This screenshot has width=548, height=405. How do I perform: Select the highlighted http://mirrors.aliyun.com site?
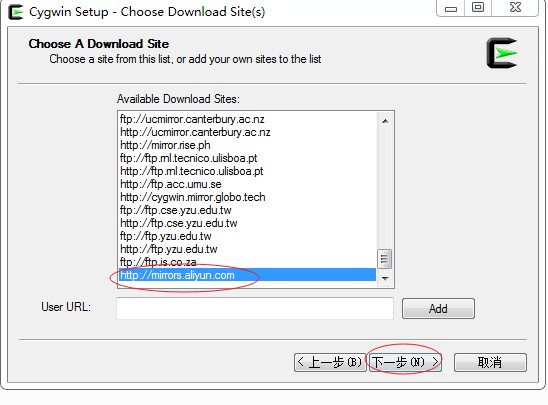pos(247,275)
